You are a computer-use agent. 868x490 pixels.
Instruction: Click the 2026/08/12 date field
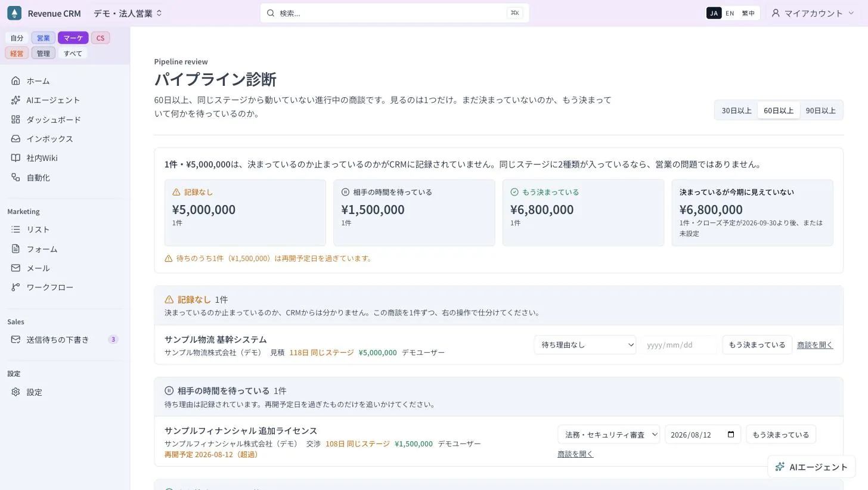pyautogui.click(x=703, y=435)
